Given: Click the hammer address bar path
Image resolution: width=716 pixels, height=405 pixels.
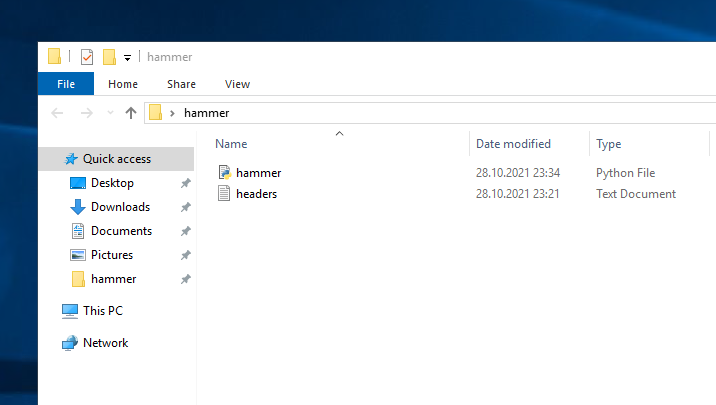Looking at the screenshot, I should [x=206, y=113].
